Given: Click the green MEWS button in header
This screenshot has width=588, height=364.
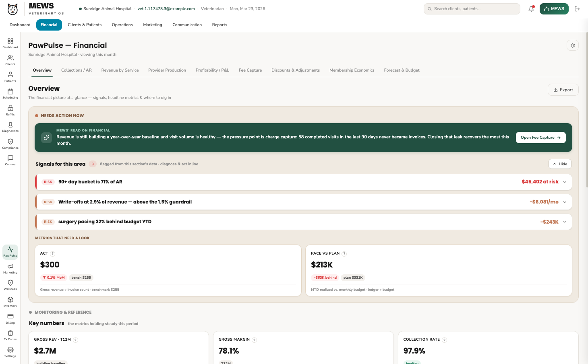Looking at the screenshot, I should click(x=554, y=9).
